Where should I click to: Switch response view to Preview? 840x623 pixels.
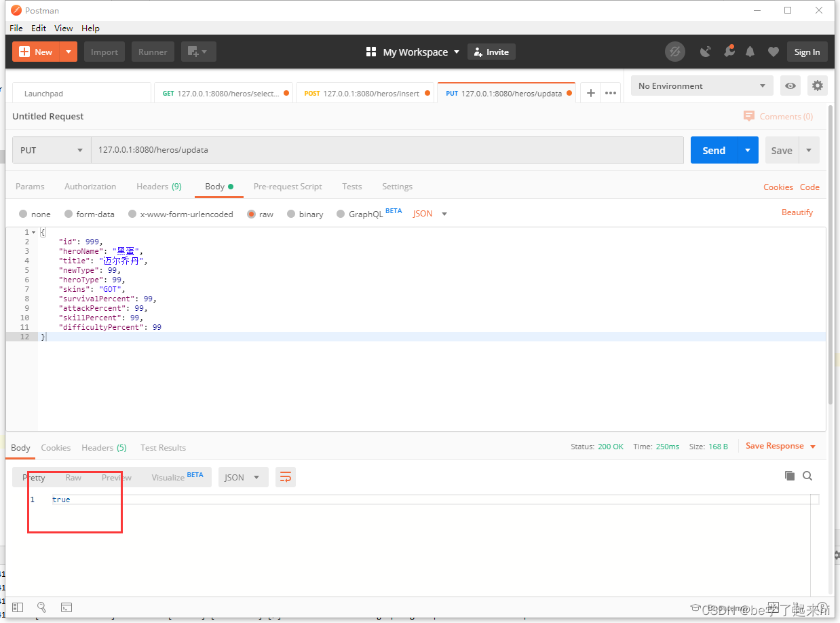coord(117,478)
